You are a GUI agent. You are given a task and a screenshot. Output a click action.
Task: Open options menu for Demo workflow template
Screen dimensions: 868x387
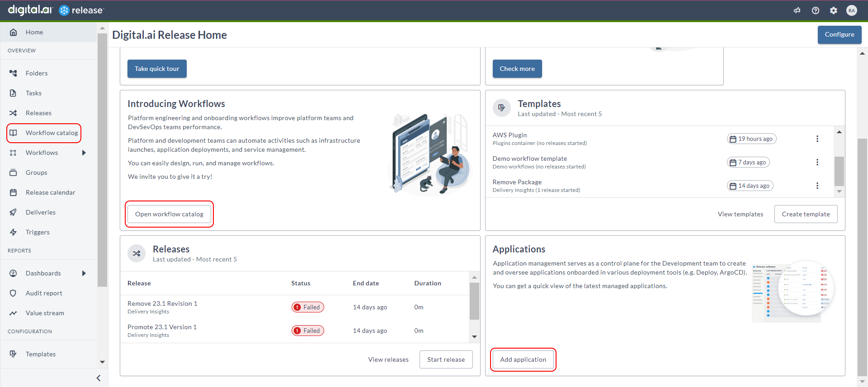pyautogui.click(x=817, y=162)
